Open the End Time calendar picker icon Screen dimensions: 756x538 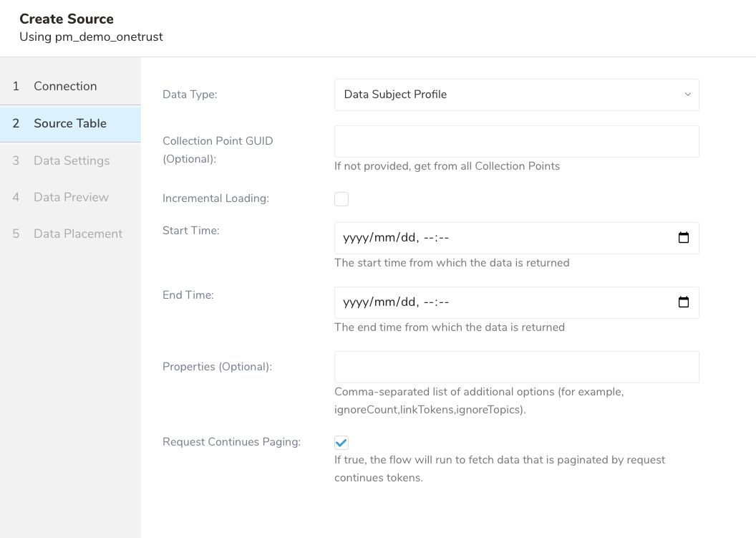[x=684, y=302]
